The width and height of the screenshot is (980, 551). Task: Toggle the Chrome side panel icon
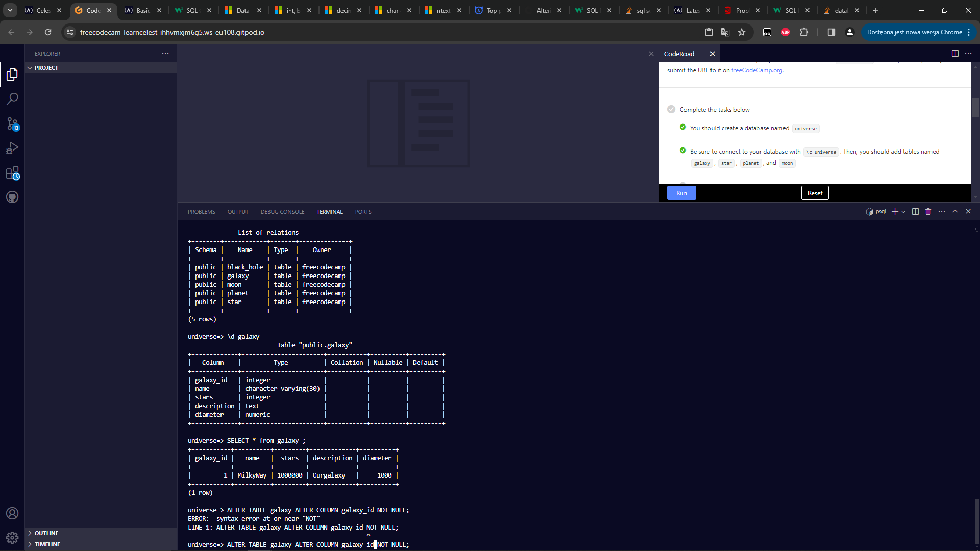[831, 32]
